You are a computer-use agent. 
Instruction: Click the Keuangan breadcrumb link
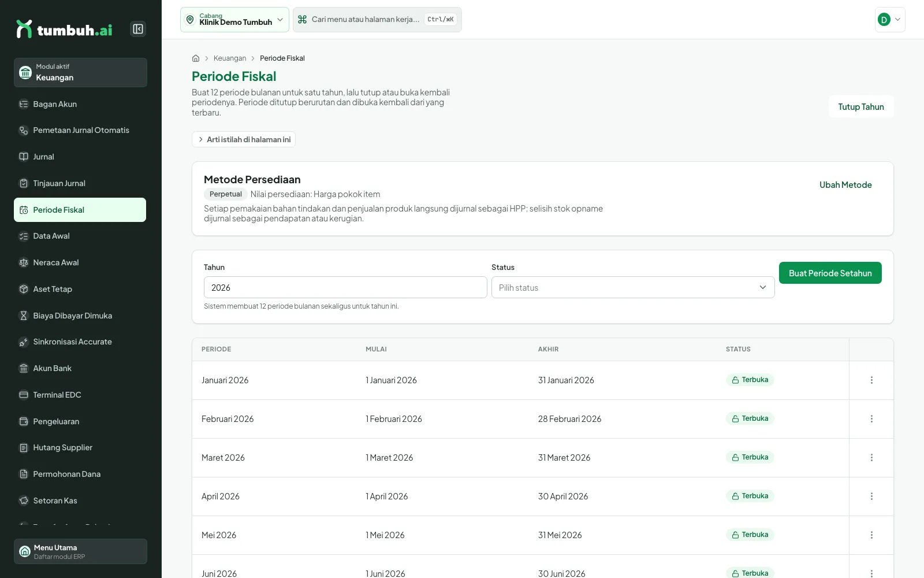230,58
